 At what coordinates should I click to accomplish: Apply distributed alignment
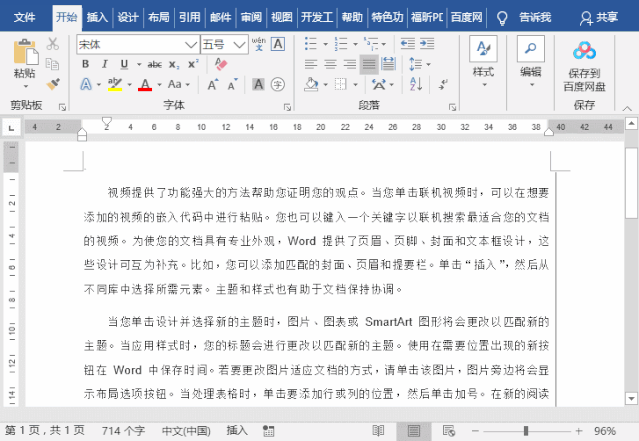388,64
